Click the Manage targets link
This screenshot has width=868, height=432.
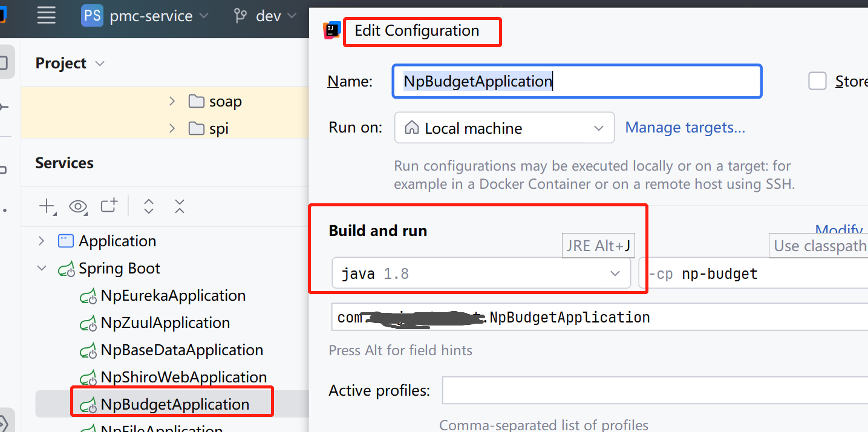[x=685, y=128]
